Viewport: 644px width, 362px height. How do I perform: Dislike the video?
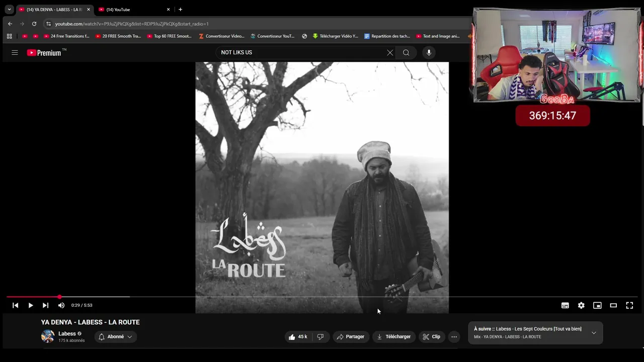click(320, 337)
